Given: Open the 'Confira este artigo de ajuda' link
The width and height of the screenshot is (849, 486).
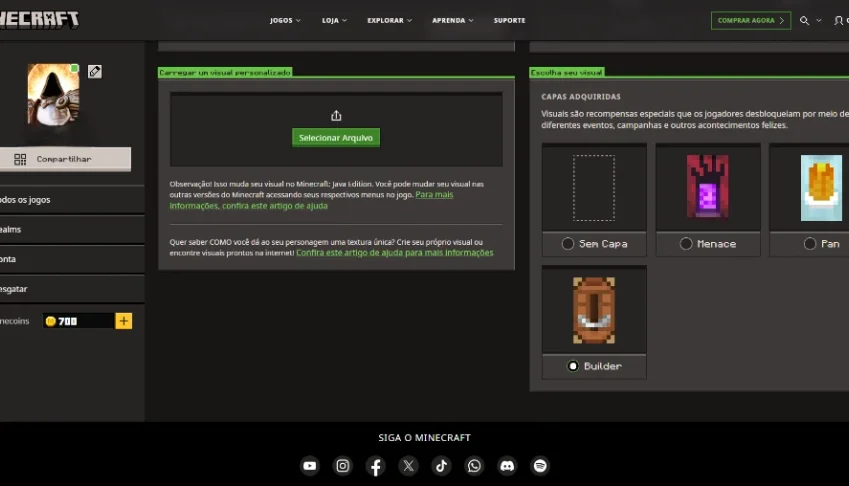Looking at the screenshot, I should 395,253.
